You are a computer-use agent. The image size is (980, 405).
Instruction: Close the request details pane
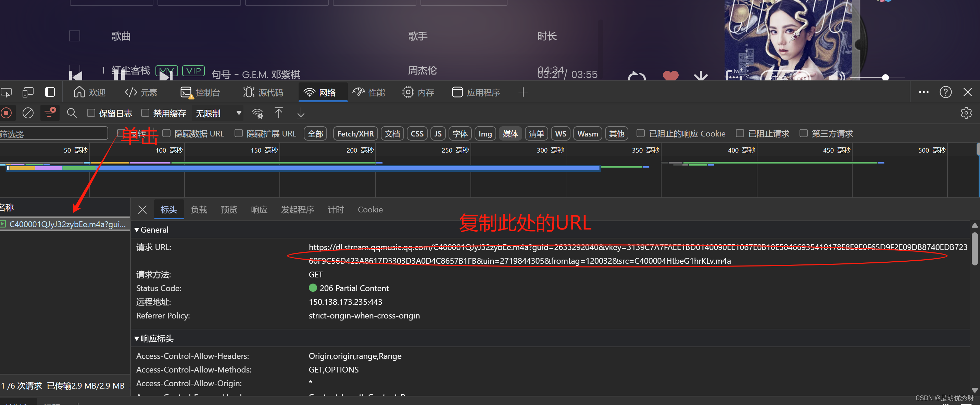tap(142, 209)
